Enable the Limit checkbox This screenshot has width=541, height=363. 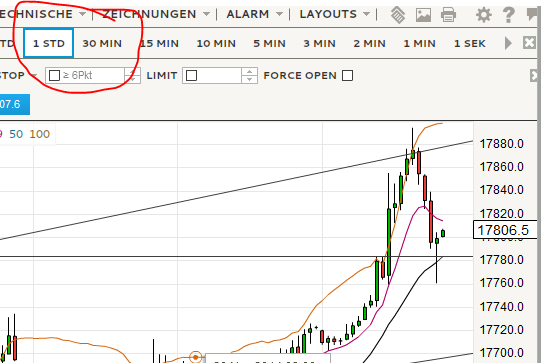pyautogui.click(x=191, y=75)
